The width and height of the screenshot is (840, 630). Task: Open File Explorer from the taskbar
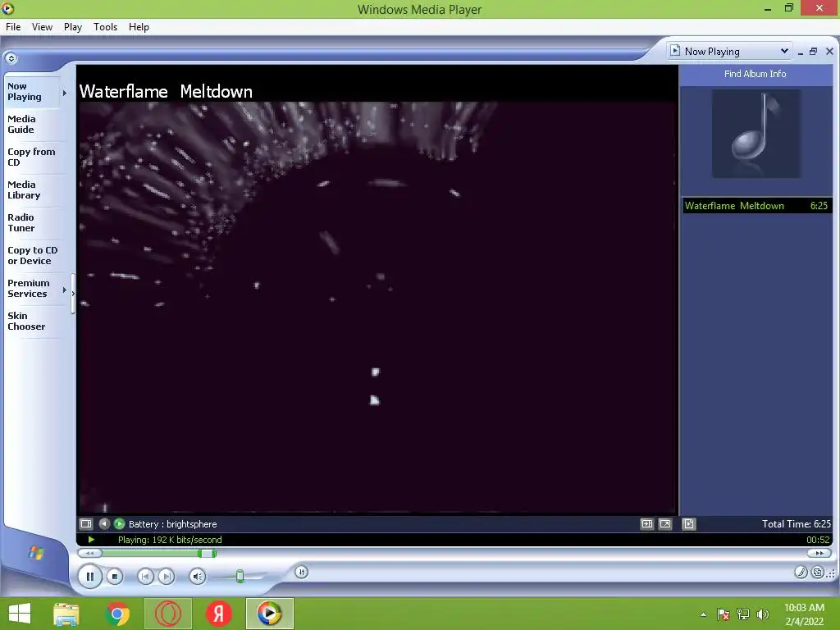pos(66,614)
